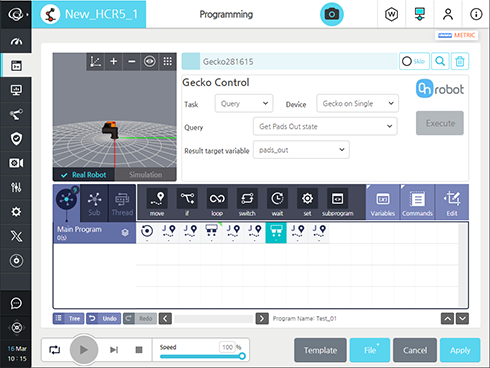The width and height of the screenshot is (490, 368).
Task: Select the wait command icon
Action: [277, 202]
